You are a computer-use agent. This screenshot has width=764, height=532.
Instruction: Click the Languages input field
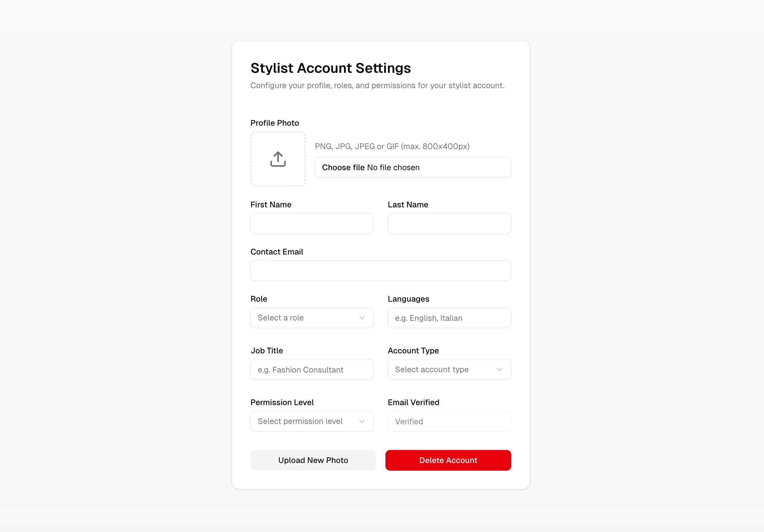(x=449, y=318)
